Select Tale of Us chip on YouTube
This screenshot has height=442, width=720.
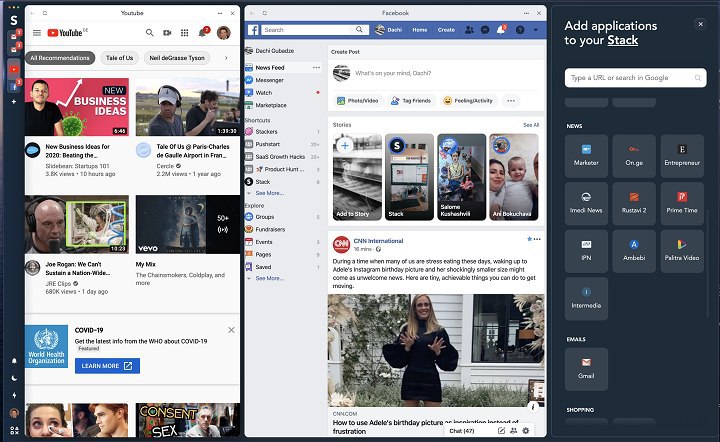(x=119, y=58)
